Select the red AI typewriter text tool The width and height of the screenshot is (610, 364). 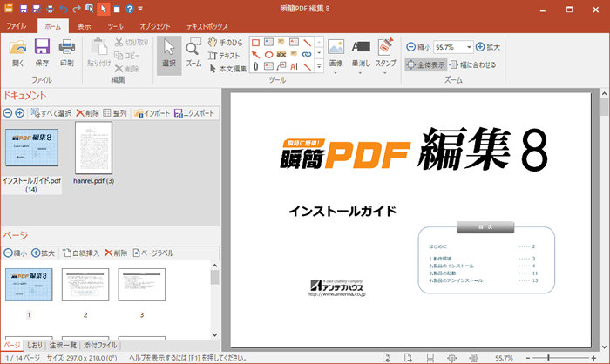tap(294, 66)
